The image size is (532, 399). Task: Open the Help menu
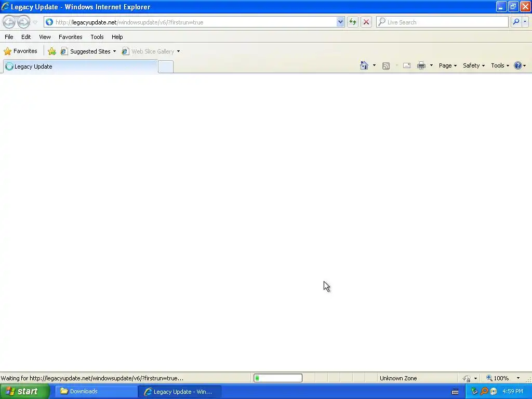117,37
